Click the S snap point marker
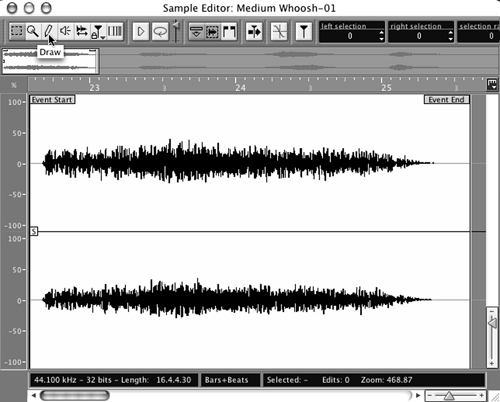The width and height of the screenshot is (500, 402). coord(34,231)
